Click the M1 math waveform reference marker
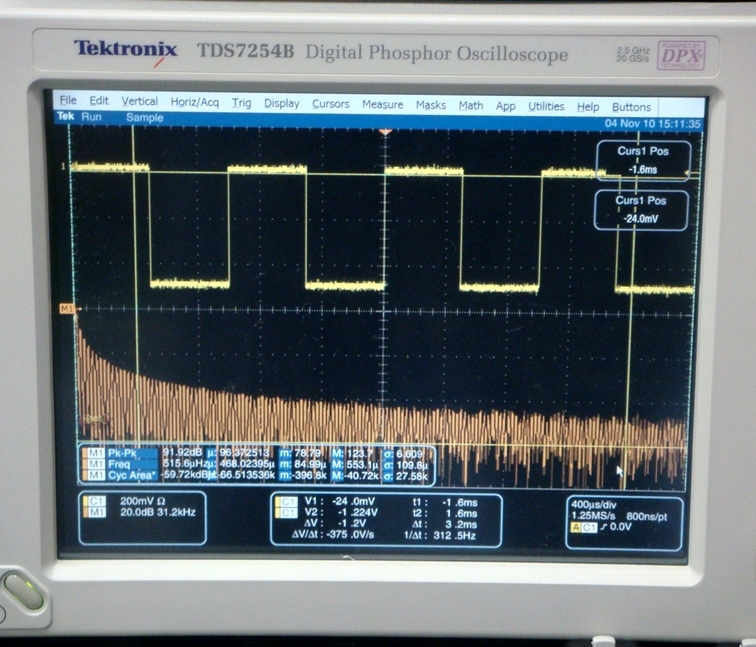This screenshot has height=647, width=756. pyautogui.click(x=66, y=308)
